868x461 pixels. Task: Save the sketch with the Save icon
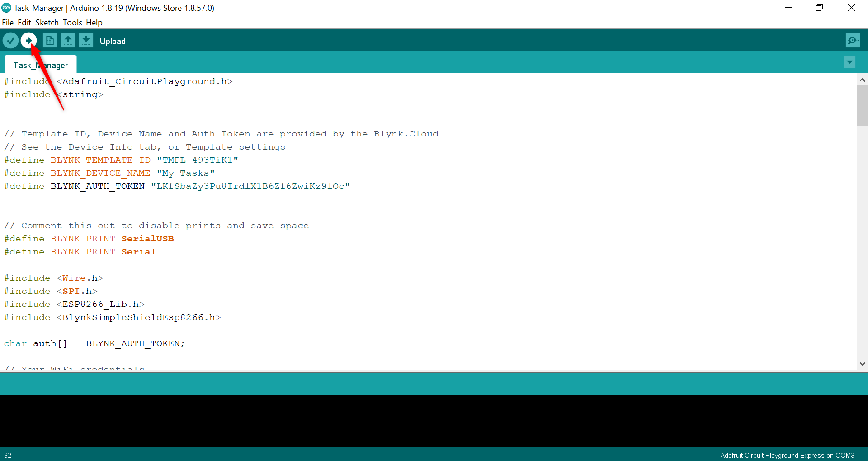[x=86, y=41]
